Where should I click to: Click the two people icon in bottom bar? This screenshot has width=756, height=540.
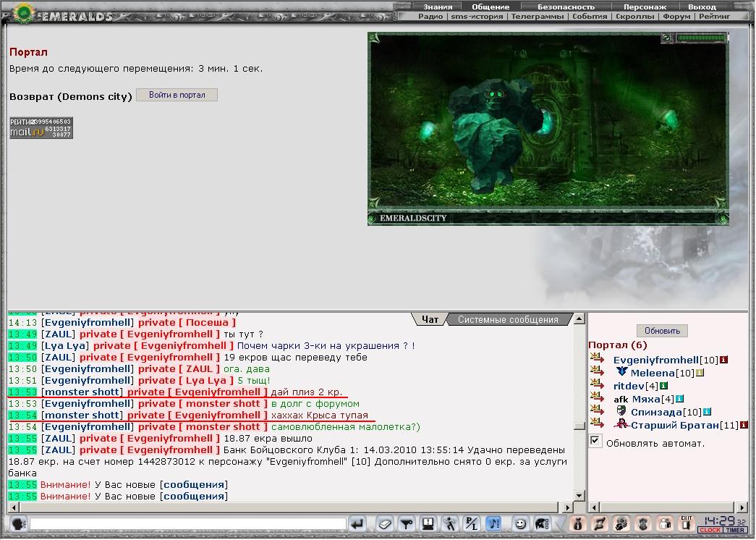click(x=665, y=523)
